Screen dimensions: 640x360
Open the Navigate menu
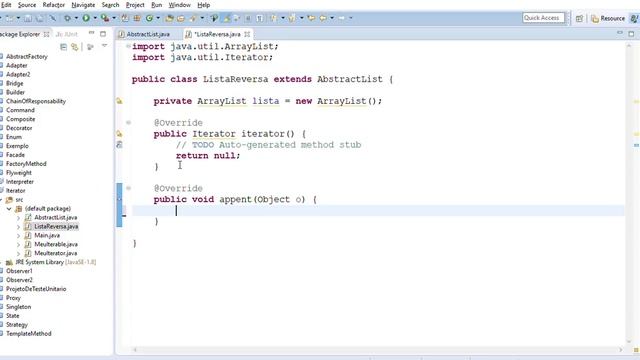click(x=83, y=5)
